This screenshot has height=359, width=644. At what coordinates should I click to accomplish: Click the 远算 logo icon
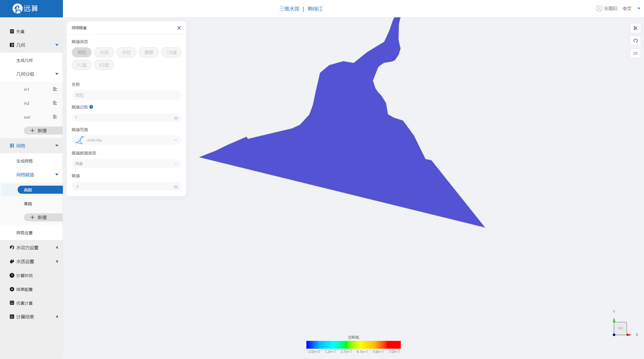[x=17, y=9]
